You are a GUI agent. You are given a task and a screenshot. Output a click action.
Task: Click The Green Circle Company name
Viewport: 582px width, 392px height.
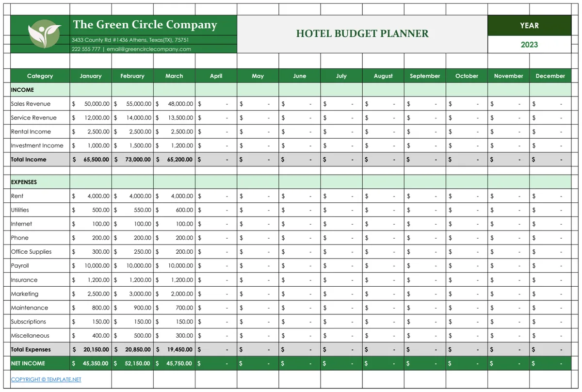click(145, 25)
